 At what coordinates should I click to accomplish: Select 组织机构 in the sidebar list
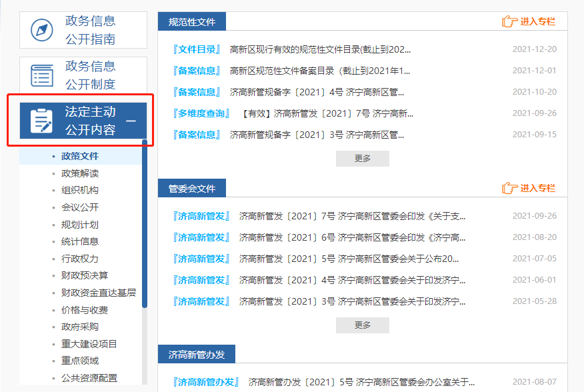[x=80, y=191]
